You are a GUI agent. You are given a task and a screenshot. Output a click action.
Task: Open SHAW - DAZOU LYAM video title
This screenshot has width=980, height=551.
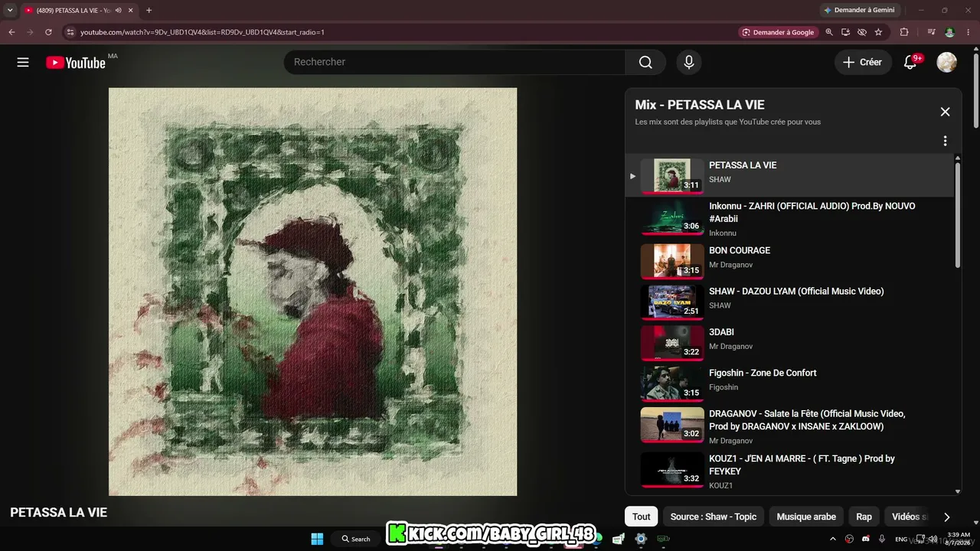click(x=796, y=292)
